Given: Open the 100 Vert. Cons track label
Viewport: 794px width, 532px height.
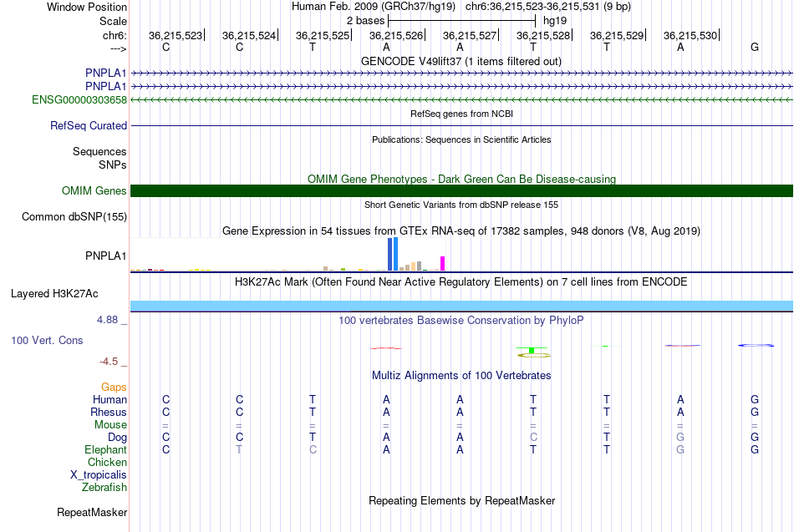Looking at the screenshot, I should pos(47,340).
